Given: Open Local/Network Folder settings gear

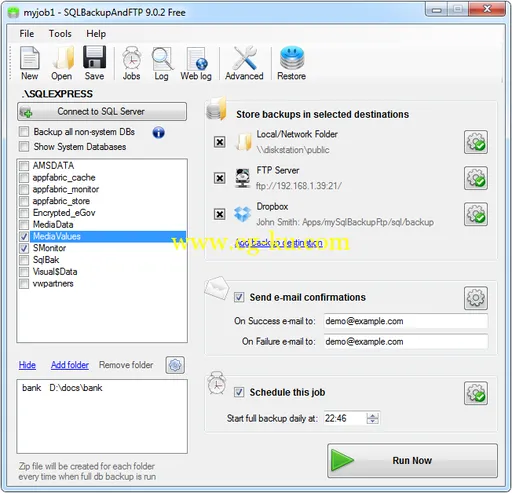Looking at the screenshot, I should click(476, 142).
